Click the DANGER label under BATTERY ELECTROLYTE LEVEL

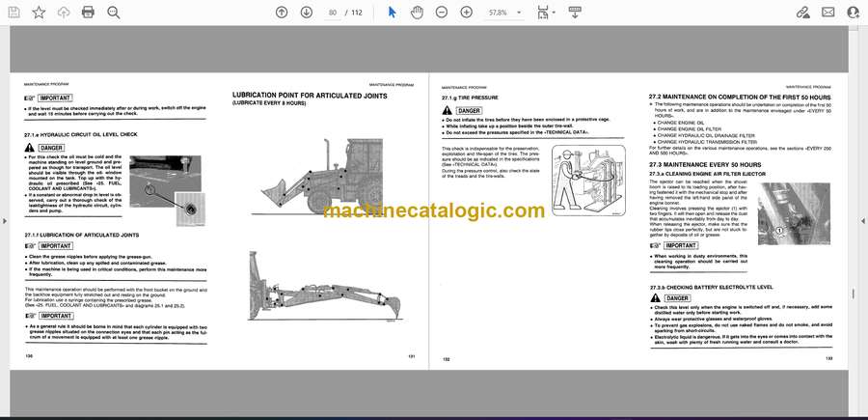pos(677,298)
